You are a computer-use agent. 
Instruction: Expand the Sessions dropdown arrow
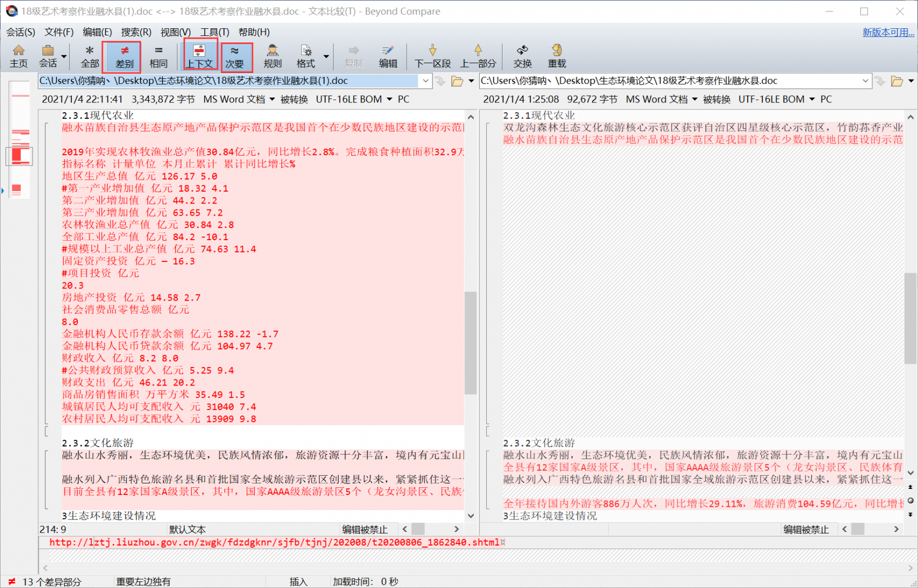tap(64, 57)
